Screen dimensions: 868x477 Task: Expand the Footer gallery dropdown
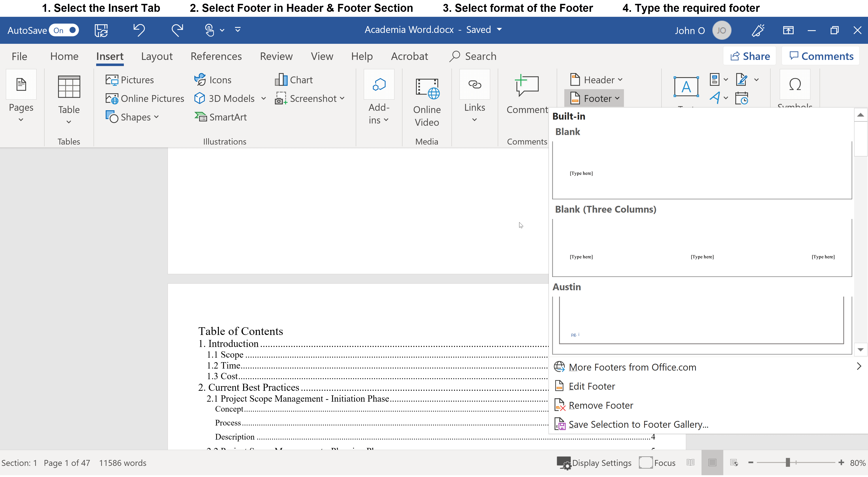point(618,98)
